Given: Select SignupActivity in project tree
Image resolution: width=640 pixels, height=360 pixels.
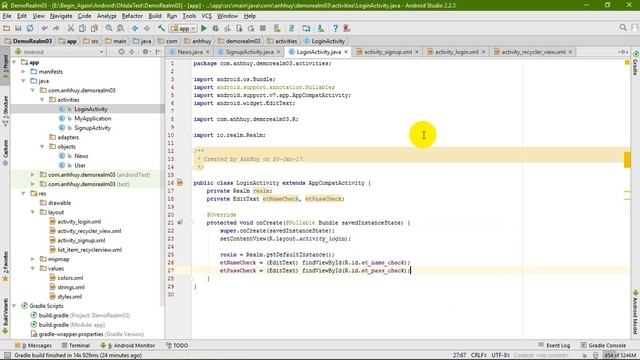Looking at the screenshot, I should (x=92, y=128).
